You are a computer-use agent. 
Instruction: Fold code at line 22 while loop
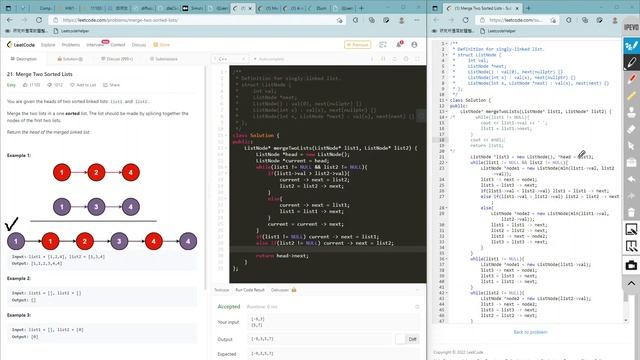tap(446, 162)
